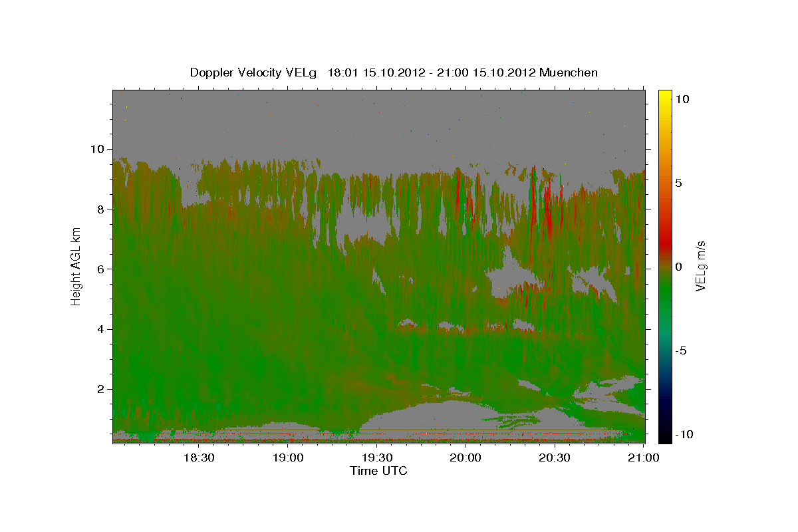Viewport: 798px width, 532px height.
Task: Click the 21:00 time tick label
Action: tap(644, 458)
